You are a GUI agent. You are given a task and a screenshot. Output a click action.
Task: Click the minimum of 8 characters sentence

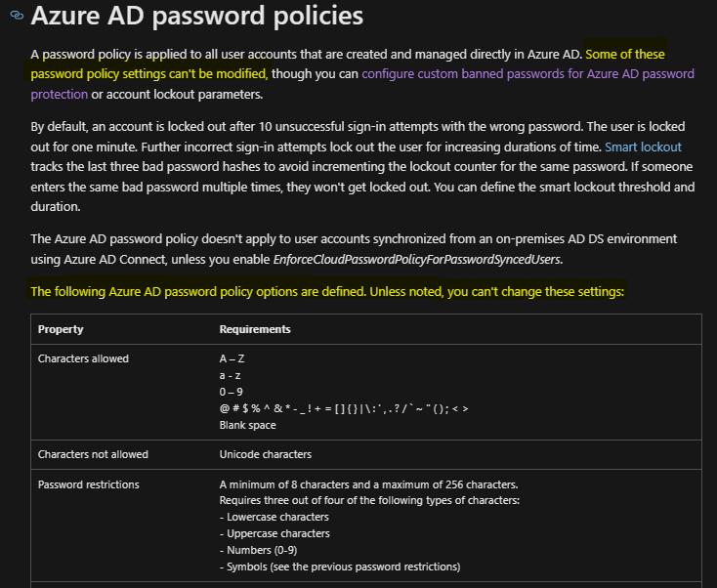[368, 484]
